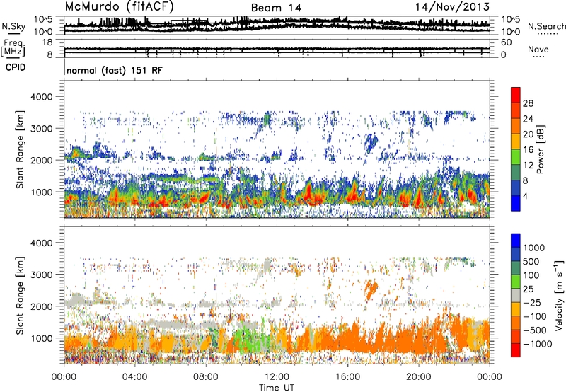Select Power colorbar segment between 24 and 28
This screenshot has width=566, height=392.
516,110
